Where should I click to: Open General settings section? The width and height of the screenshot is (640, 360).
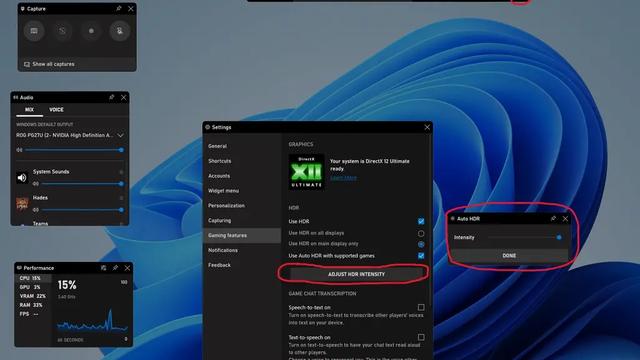click(242, 146)
